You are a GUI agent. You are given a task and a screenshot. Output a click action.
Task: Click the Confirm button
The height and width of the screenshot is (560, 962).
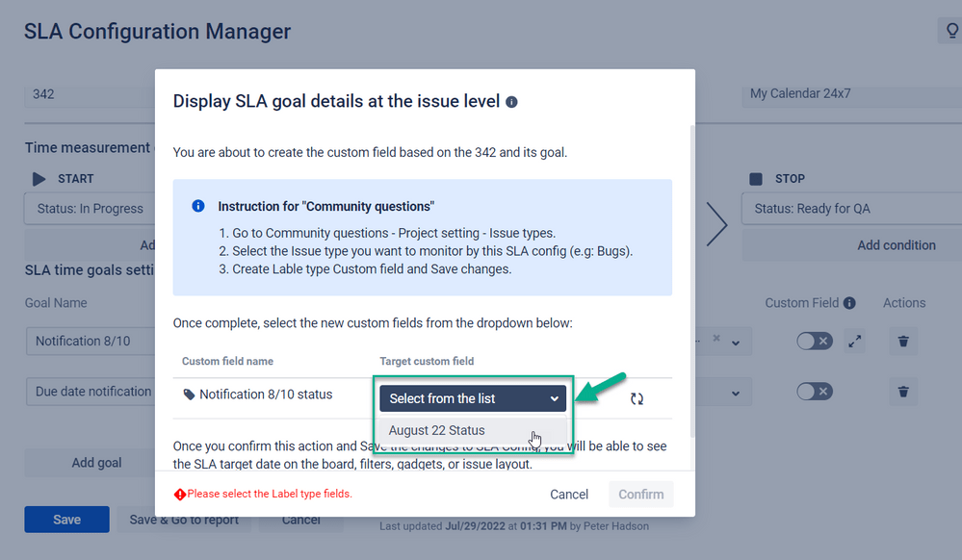tap(640, 494)
